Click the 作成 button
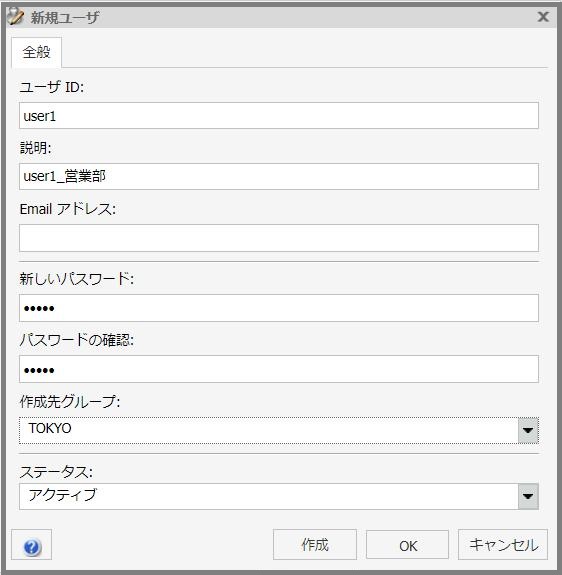562x575 pixels. click(315, 545)
